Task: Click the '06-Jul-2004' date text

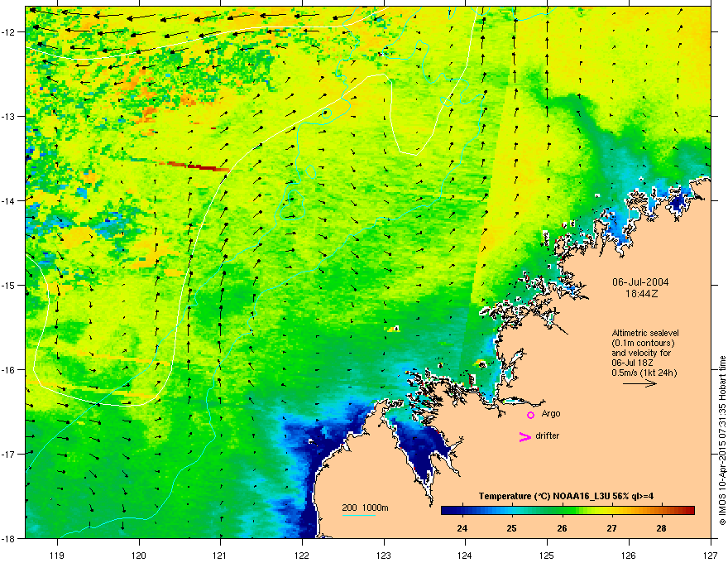Action: coord(640,282)
